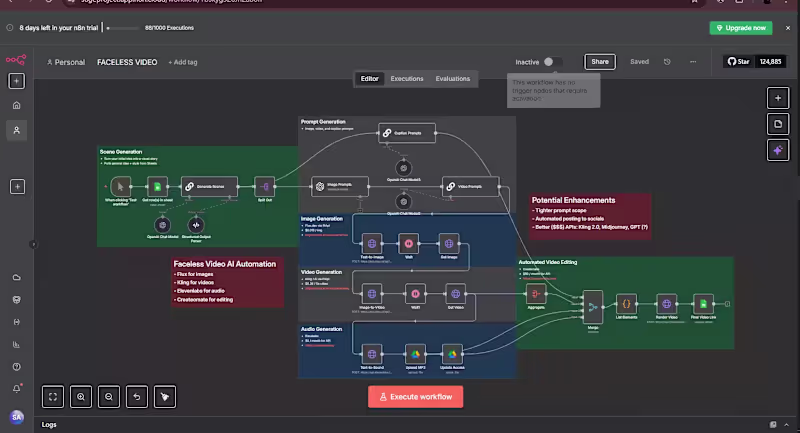Select the Split Out node

(264, 187)
